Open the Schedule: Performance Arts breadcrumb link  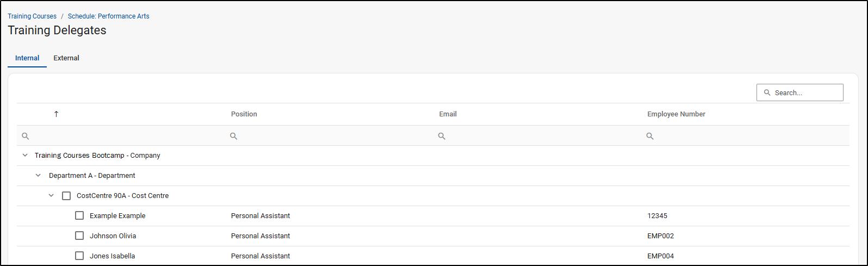108,16
